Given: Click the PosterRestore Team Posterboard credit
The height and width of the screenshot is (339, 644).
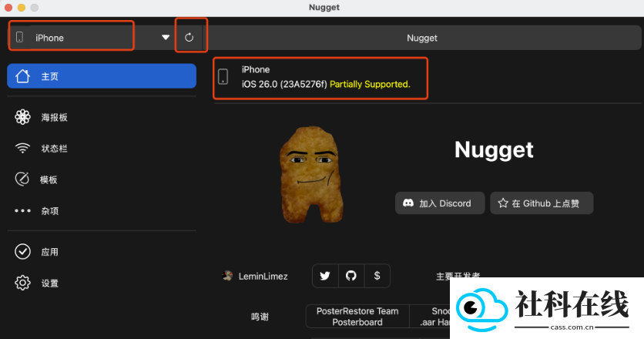Looking at the screenshot, I should [x=357, y=317].
